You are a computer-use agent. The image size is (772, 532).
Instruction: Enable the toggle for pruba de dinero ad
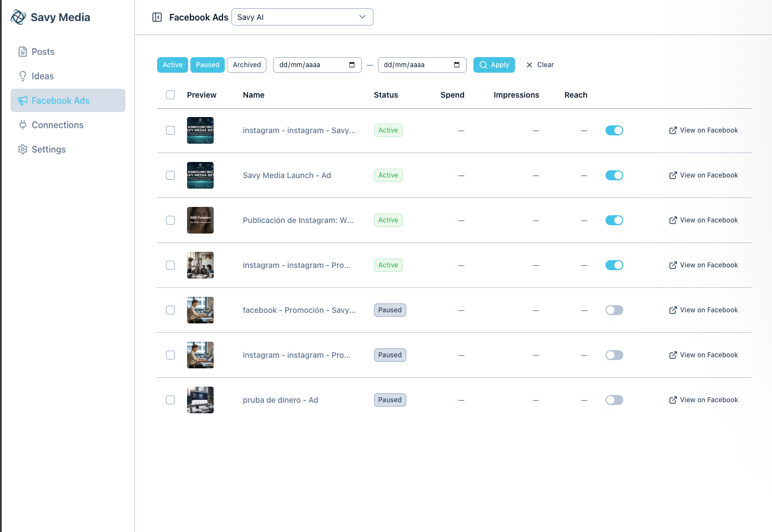tap(614, 399)
